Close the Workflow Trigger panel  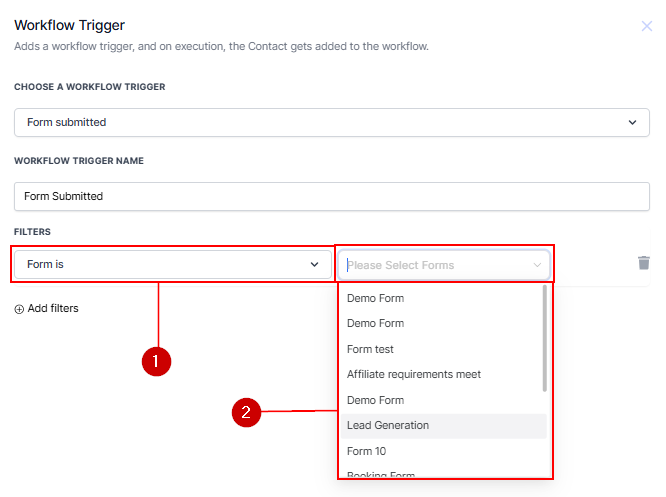click(646, 26)
